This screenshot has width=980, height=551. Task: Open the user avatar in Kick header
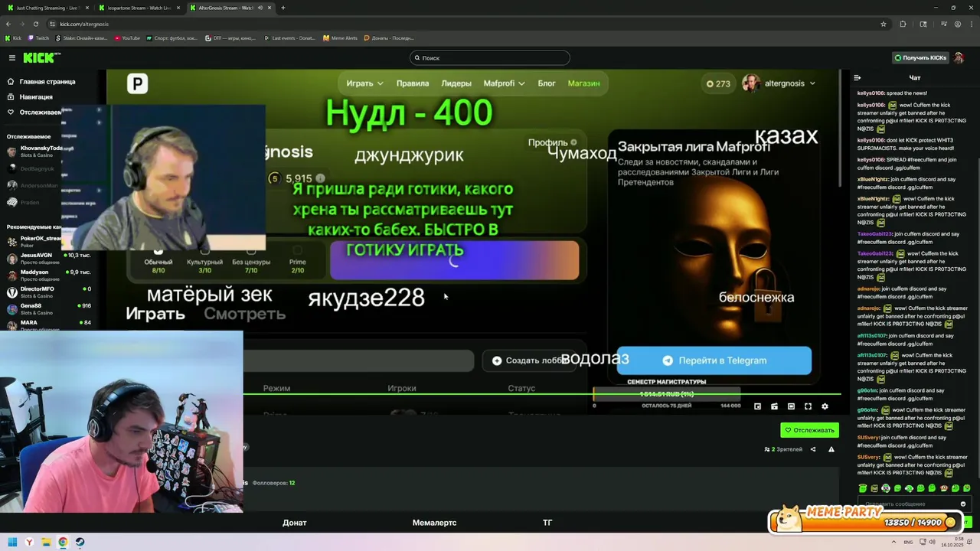(959, 57)
